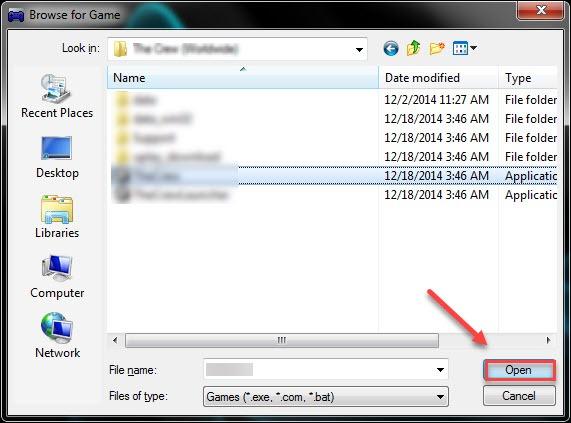Create a new folder

[x=437, y=48]
